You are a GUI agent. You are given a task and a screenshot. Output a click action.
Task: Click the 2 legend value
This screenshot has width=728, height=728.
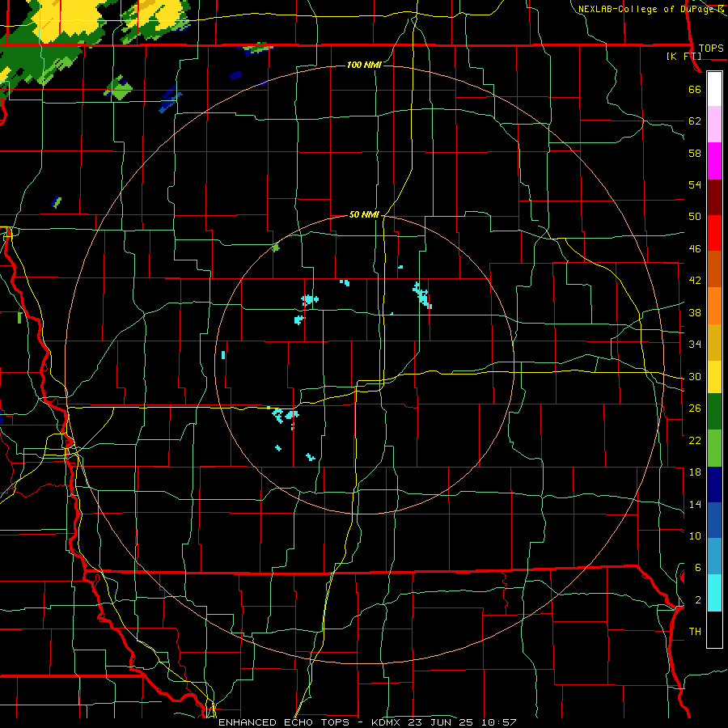coord(698,600)
